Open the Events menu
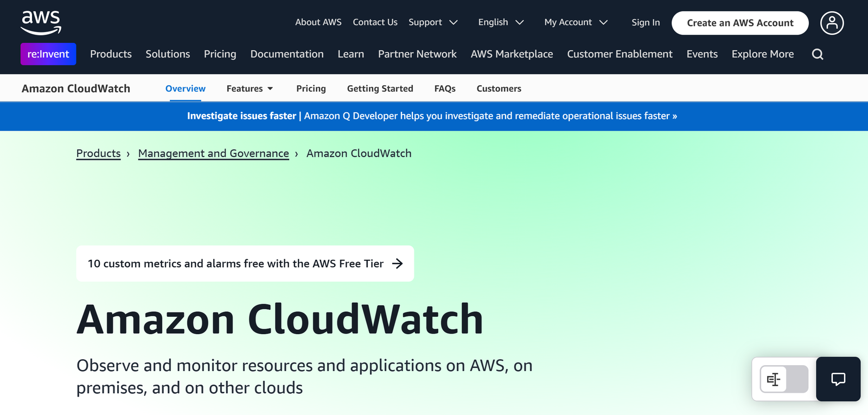 [702, 54]
